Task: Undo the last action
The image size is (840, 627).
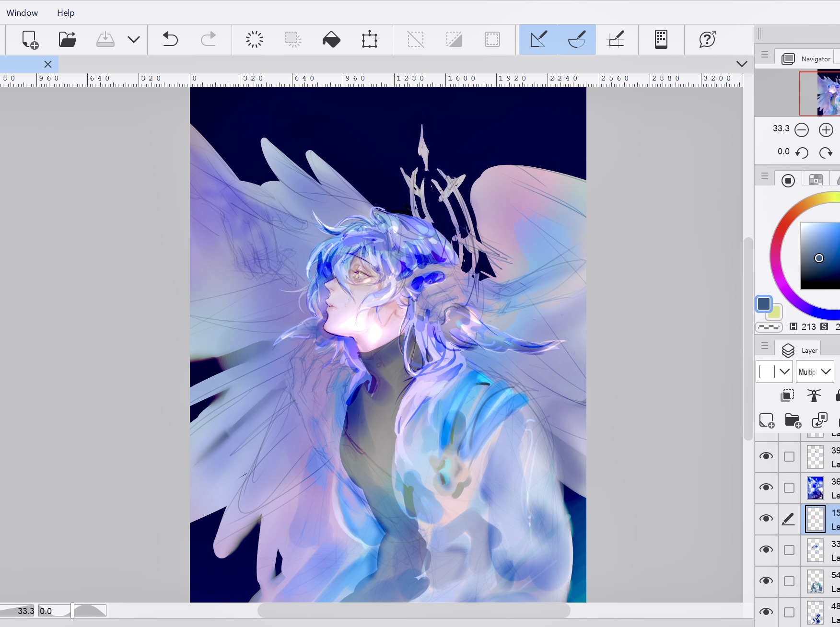Action: coord(170,39)
